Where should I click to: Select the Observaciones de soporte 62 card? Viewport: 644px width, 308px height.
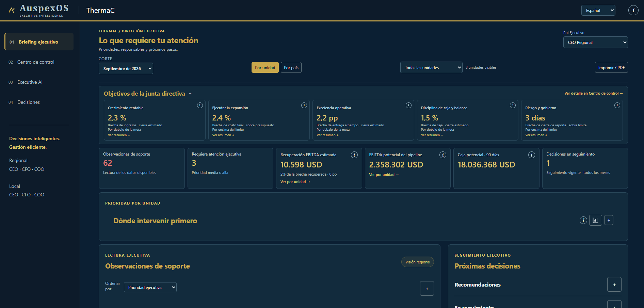[142, 168]
